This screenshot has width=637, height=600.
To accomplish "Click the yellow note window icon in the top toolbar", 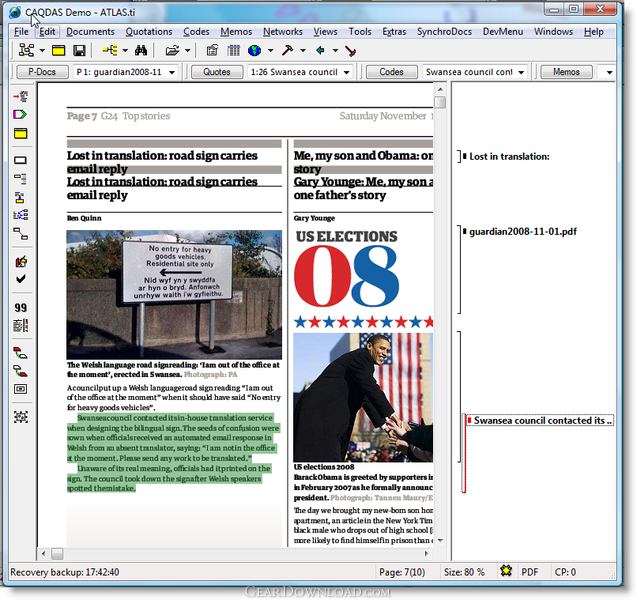I will [x=58, y=50].
